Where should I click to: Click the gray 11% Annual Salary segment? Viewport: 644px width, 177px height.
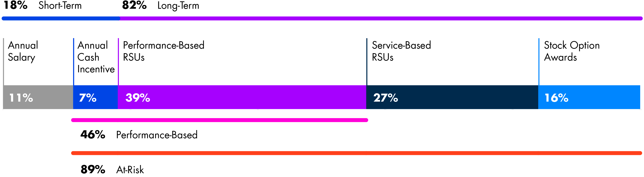coord(38,97)
